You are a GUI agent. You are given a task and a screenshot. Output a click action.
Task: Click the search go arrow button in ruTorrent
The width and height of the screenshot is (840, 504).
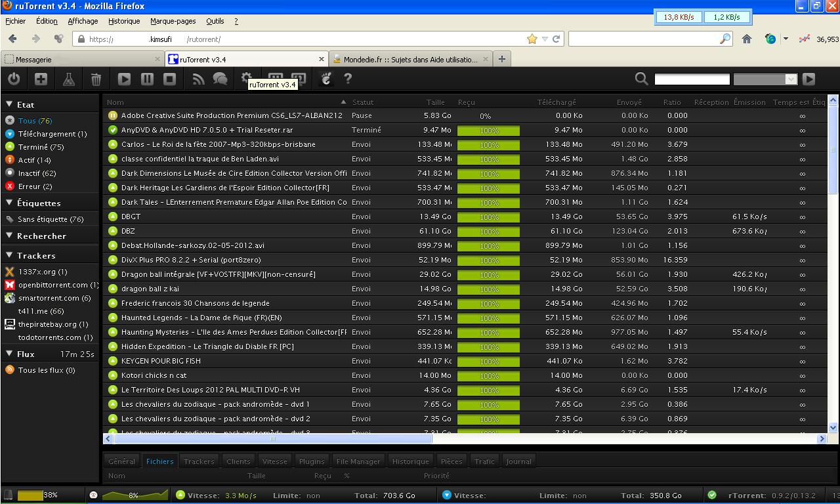tap(808, 79)
